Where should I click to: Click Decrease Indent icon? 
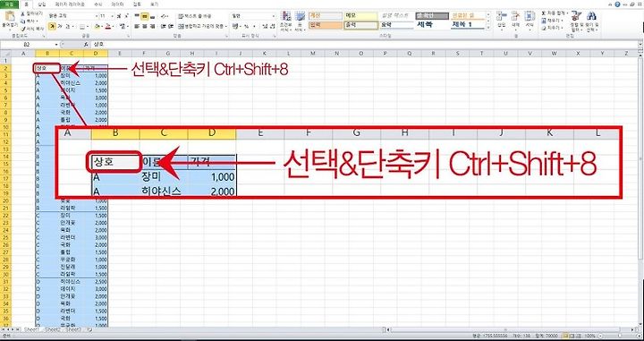(163, 26)
